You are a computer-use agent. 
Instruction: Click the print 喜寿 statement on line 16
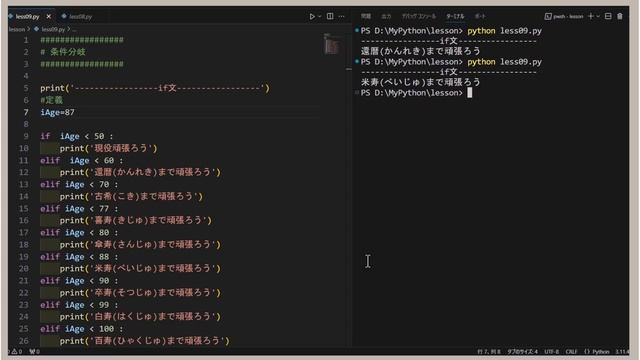pos(136,220)
